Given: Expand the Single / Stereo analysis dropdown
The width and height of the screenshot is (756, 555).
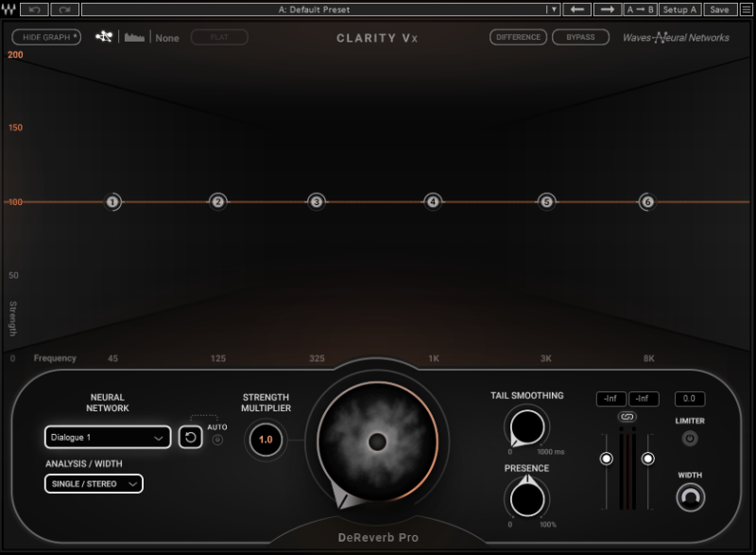Looking at the screenshot, I should pyautogui.click(x=94, y=484).
